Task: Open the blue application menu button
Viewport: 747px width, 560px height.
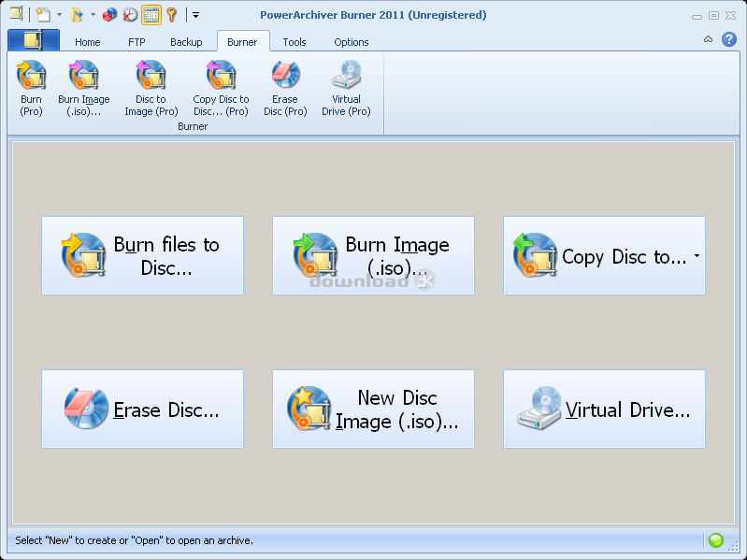Action: click(x=34, y=40)
